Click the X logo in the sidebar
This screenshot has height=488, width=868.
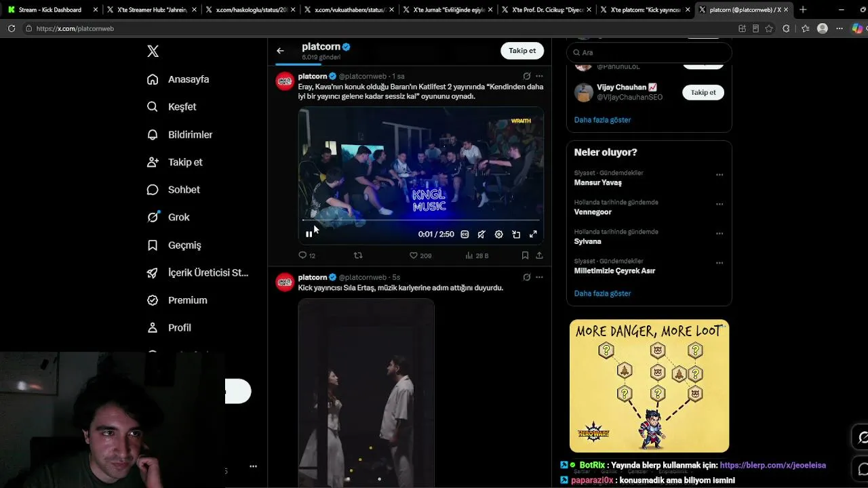click(153, 52)
